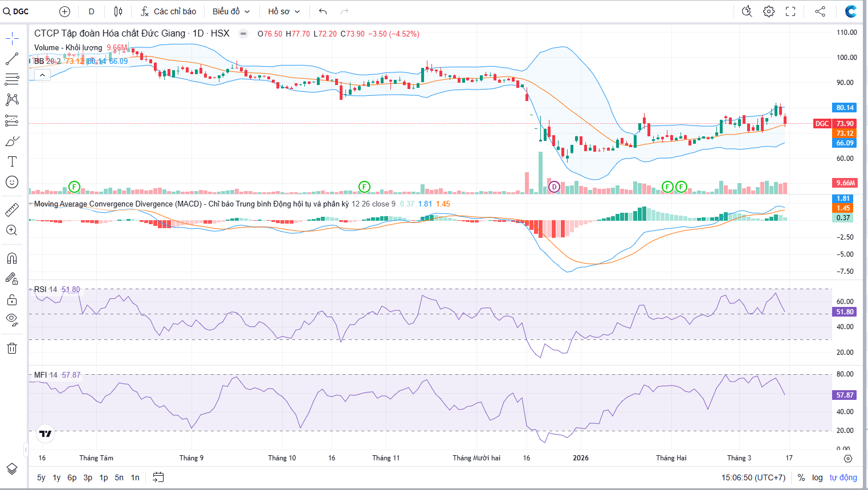Select the 6p time range
The width and height of the screenshot is (868, 490).
72,477
